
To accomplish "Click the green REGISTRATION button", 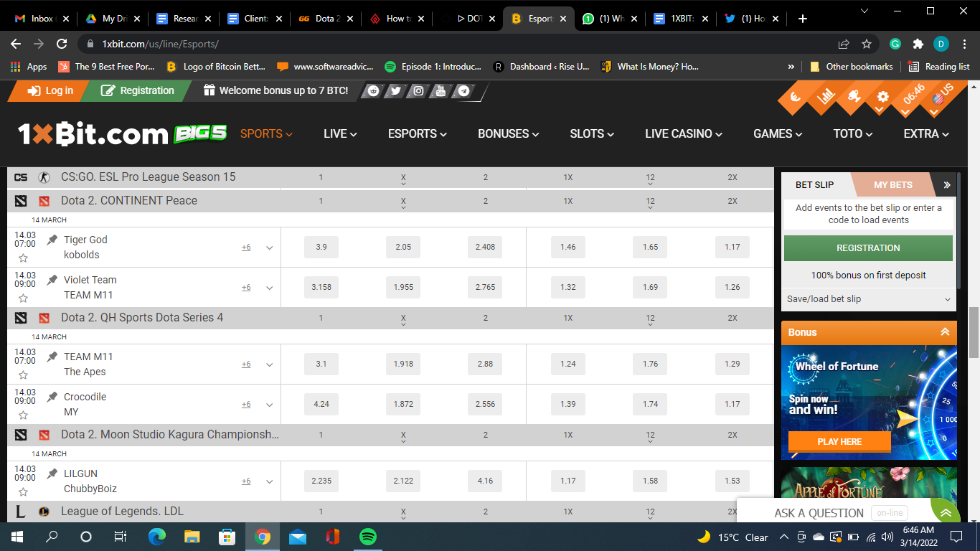I will 868,248.
